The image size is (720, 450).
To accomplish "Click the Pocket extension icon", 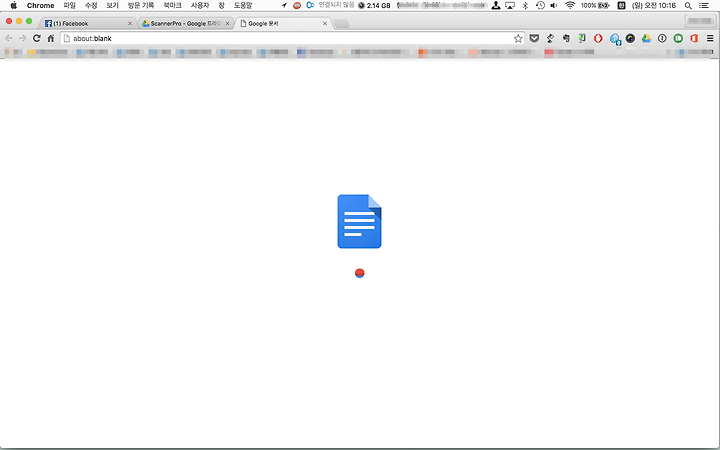I will pos(534,39).
